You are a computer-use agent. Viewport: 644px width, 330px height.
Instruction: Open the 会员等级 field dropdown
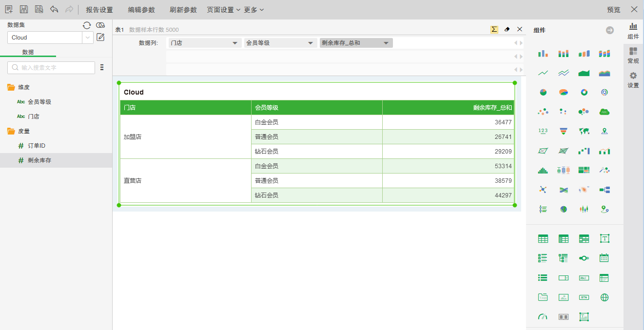click(312, 42)
